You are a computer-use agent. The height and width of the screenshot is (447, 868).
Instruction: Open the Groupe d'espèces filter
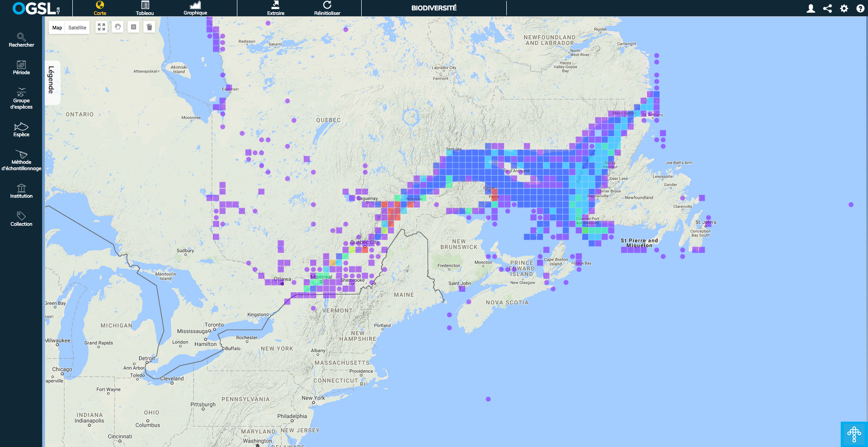tap(21, 98)
